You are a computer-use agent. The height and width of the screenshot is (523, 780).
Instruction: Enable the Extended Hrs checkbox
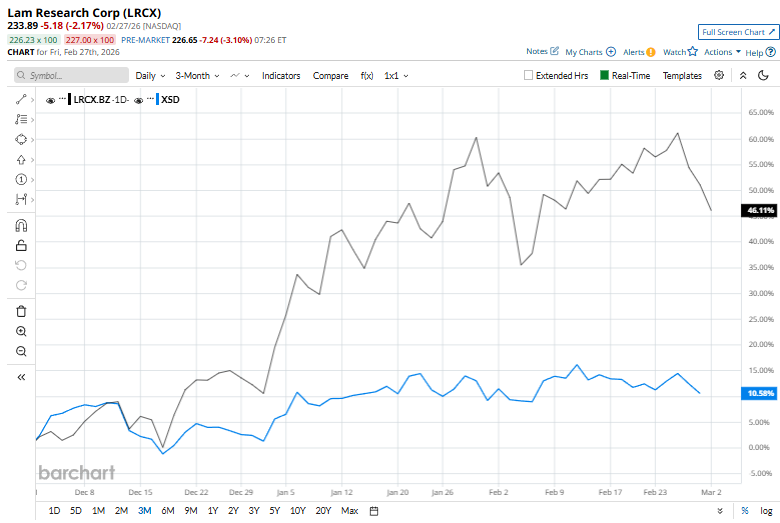pos(529,75)
